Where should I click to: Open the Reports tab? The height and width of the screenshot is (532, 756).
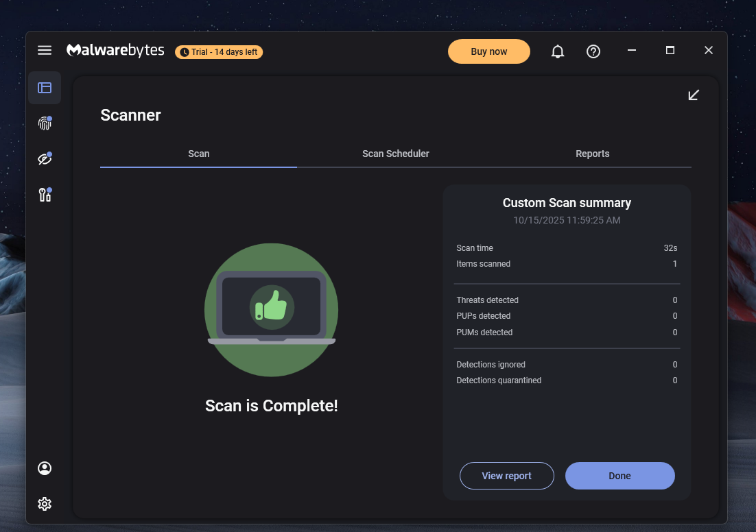point(592,154)
